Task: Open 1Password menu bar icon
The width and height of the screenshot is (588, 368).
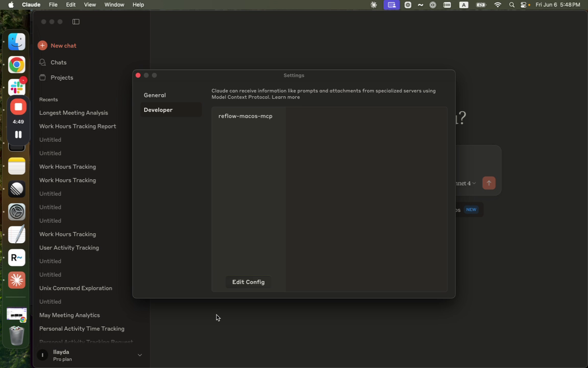Action: coord(433,5)
